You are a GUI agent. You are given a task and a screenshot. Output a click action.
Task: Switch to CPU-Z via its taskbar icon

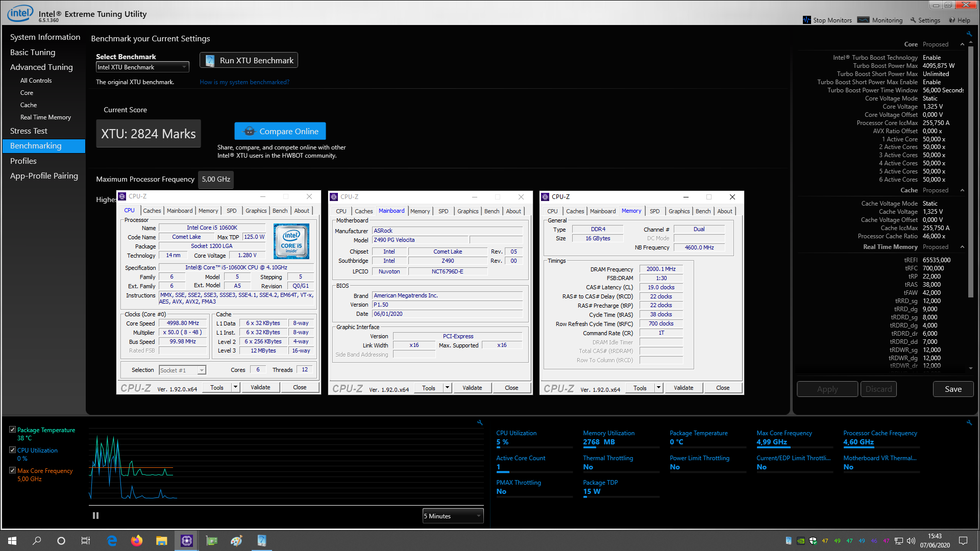186,541
